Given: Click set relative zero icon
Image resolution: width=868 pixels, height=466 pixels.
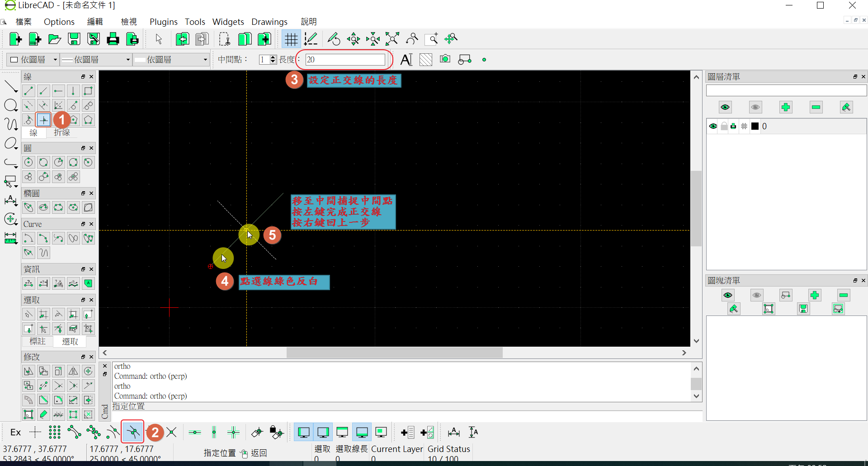Looking at the screenshot, I should pyautogui.click(x=257, y=432).
